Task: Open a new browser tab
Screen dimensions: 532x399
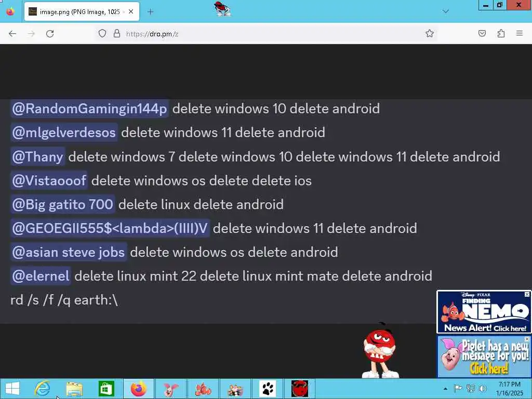Action: 150,12
